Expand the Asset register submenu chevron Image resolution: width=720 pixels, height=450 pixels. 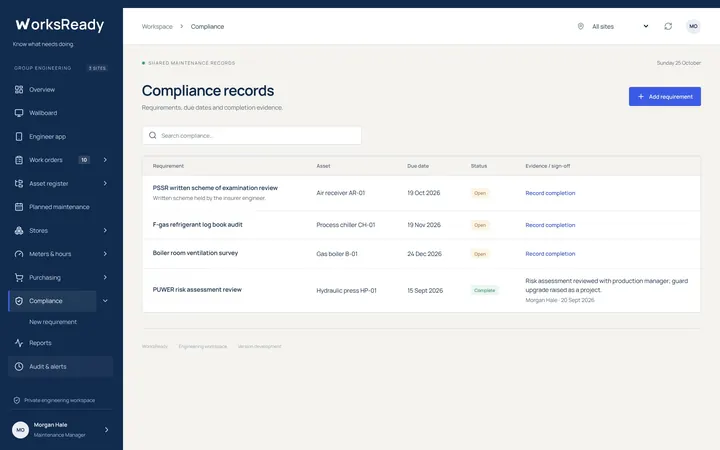tap(105, 183)
